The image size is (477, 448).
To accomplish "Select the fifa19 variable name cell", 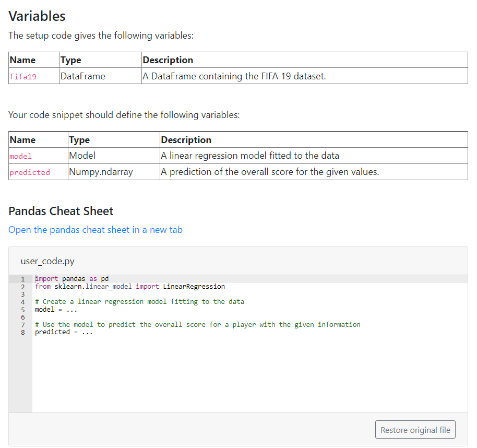I will (x=34, y=76).
